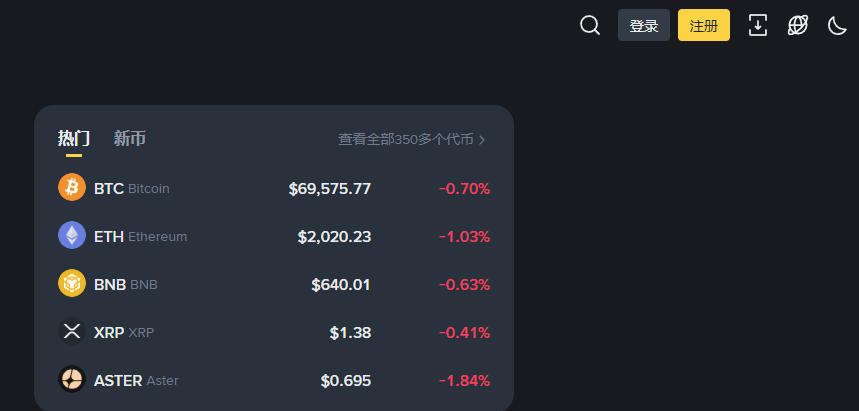Switch to the 热门 tab
Viewport: 859px width, 411px height.
pyautogui.click(x=74, y=139)
